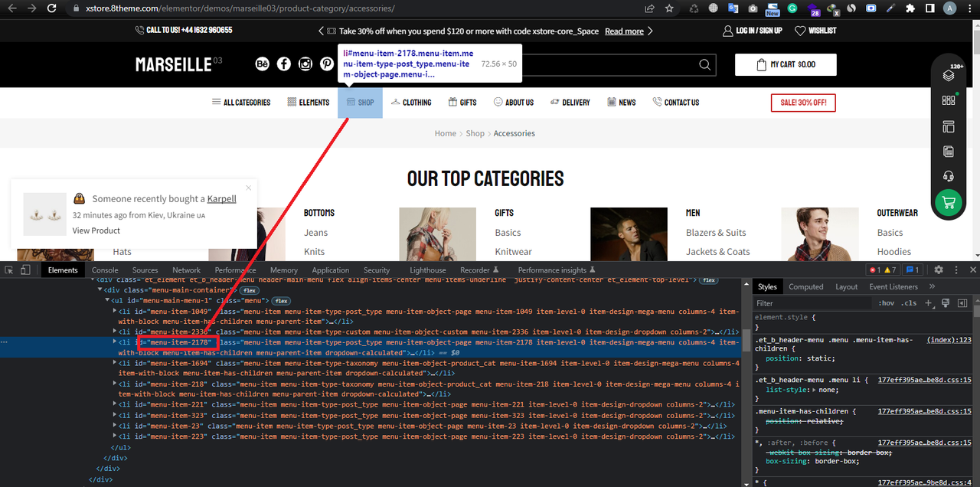Image resolution: width=980 pixels, height=487 pixels.
Task: Open the documentation pages icon in the side panel
Action: pyautogui.click(x=949, y=152)
